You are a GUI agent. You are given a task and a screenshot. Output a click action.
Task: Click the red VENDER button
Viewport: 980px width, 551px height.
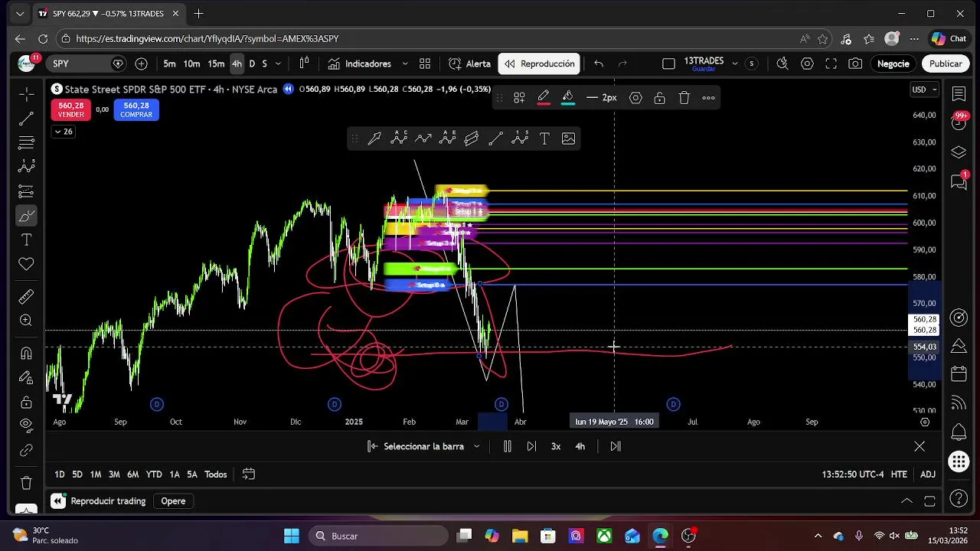(x=70, y=110)
